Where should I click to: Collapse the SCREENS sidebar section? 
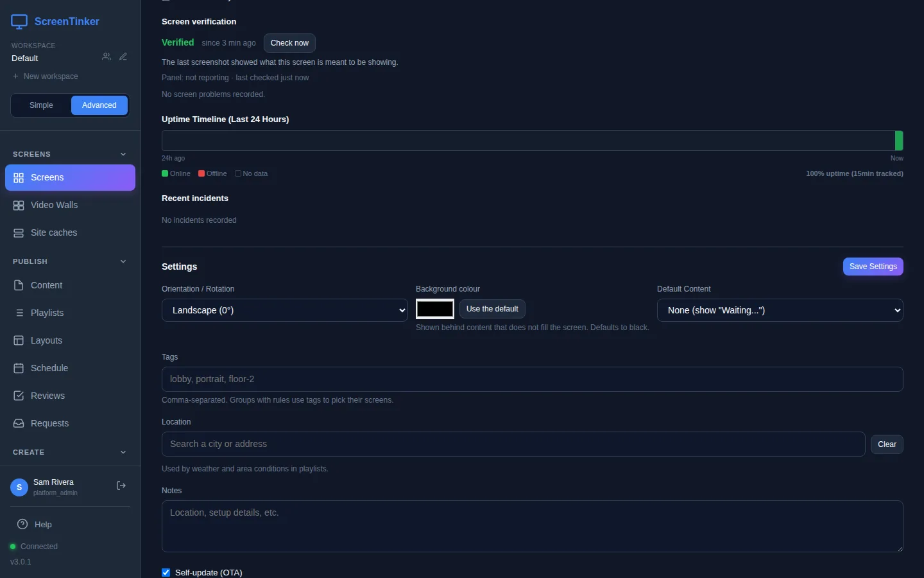pyautogui.click(x=123, y=154)
